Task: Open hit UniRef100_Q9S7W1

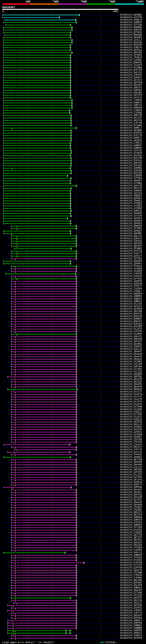Action: click(131, 52)
